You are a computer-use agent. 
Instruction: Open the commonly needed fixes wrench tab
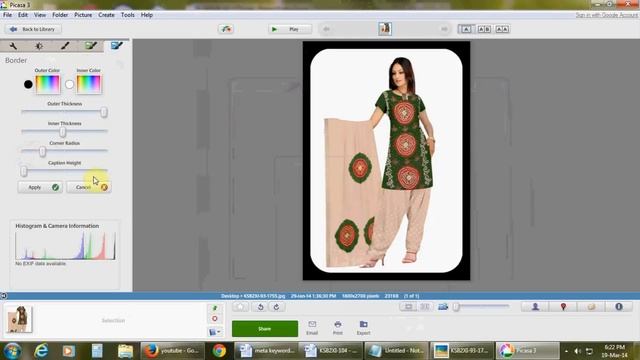click(x=13, y=46)
